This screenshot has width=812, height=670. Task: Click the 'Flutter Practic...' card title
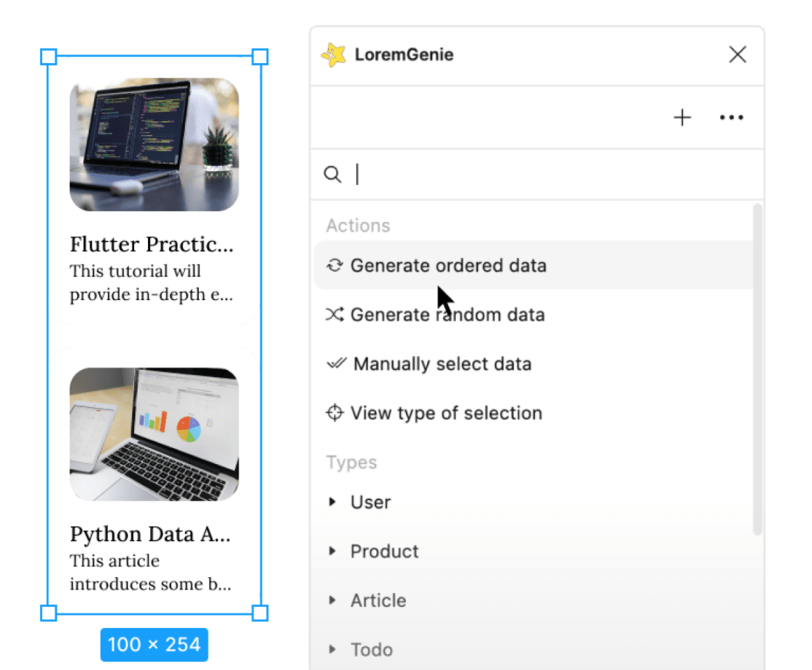(x=152, y=244)
